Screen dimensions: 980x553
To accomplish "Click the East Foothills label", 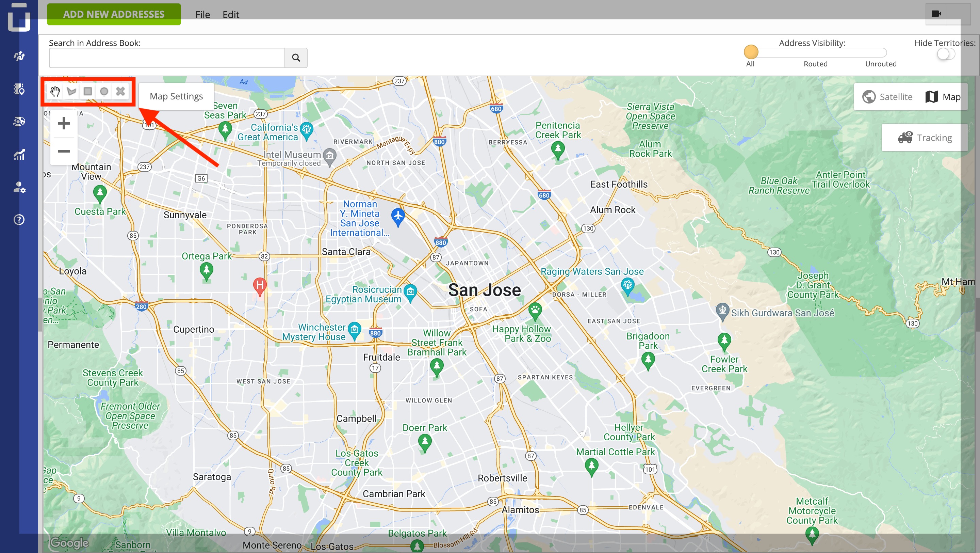I will tap(619, 185).
